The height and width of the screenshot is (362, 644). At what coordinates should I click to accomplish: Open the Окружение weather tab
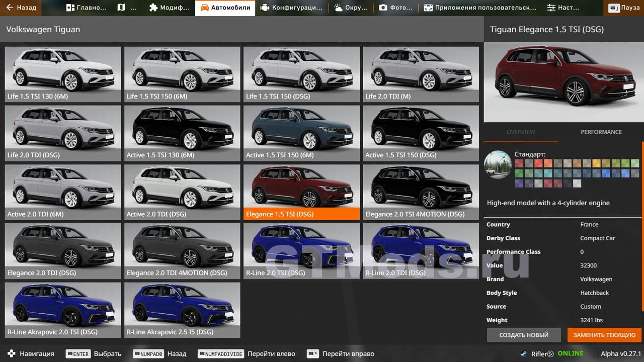[x=351, y=8]
